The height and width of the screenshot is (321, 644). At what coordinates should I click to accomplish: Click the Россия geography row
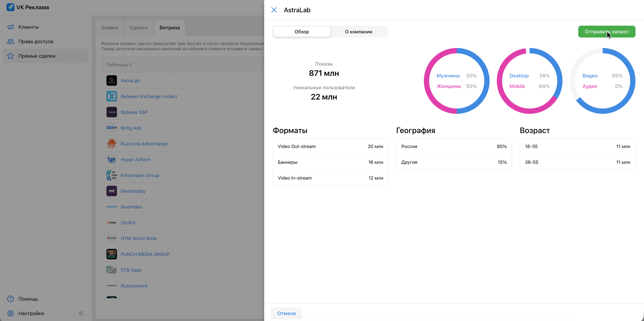click(x=454, y=146)
